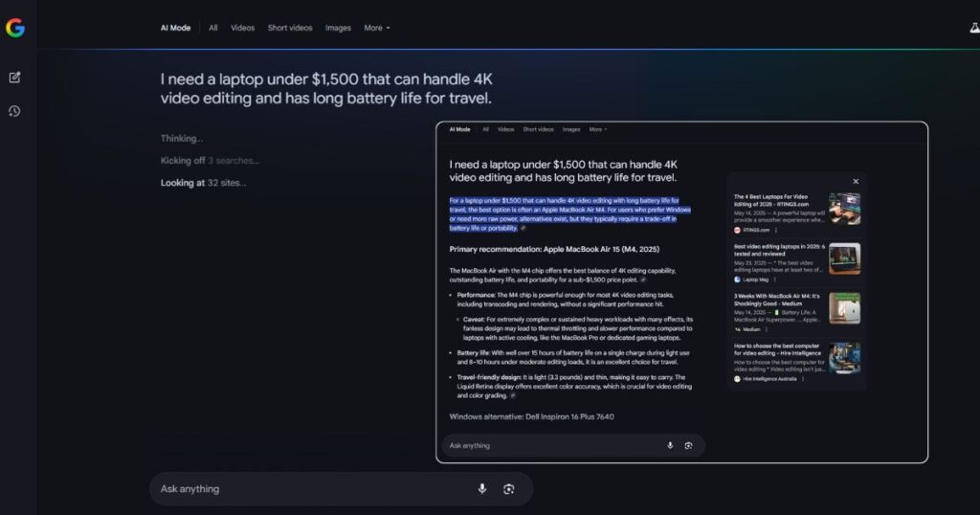Open 'How to choose the best computer' link

tap(777, 349)
